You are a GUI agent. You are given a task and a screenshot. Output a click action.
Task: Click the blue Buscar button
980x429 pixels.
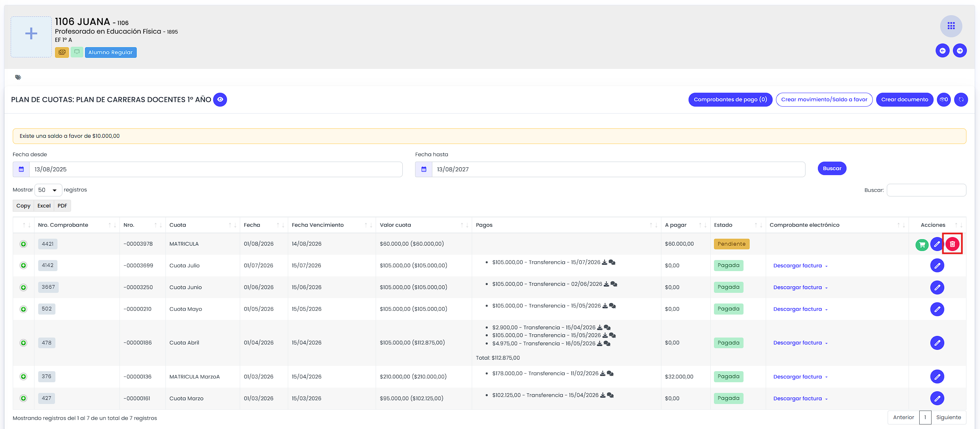tap(832, 169)
